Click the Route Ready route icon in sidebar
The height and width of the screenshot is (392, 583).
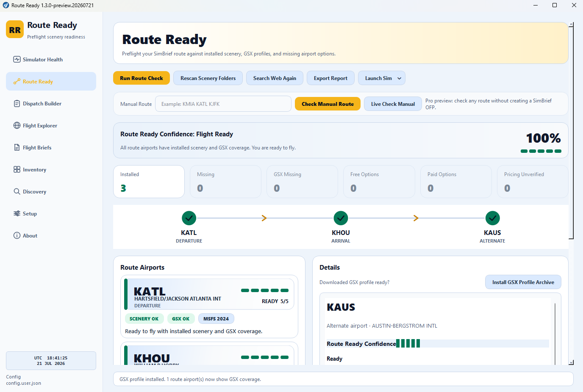(17, 81)
